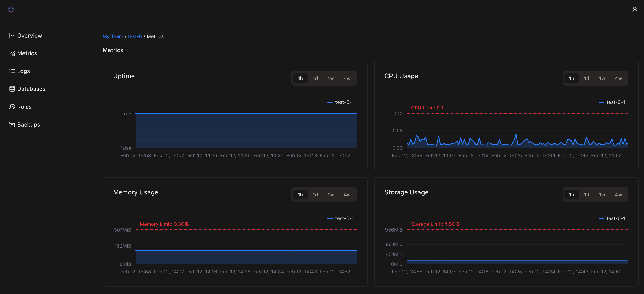Select 1d range for Uptime chart
Image resolution: width=644 pixels, height=294 pixels.
(315, 78)
